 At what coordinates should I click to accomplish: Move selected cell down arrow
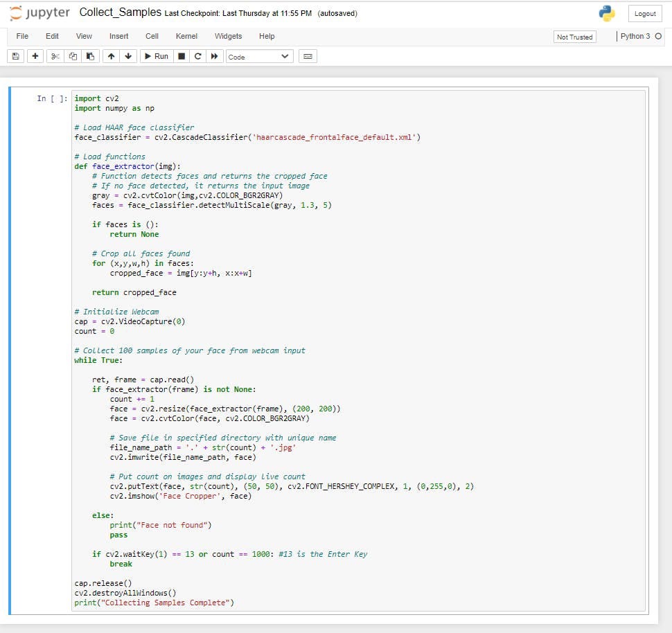tap(128, 56)
